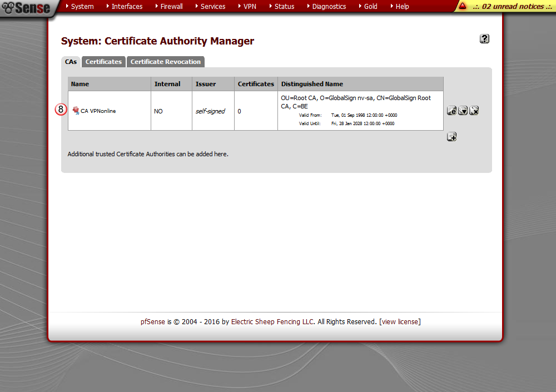Open the Interfaces menu
This screenshot has width=556, height=392.
[x=127, y=6]
